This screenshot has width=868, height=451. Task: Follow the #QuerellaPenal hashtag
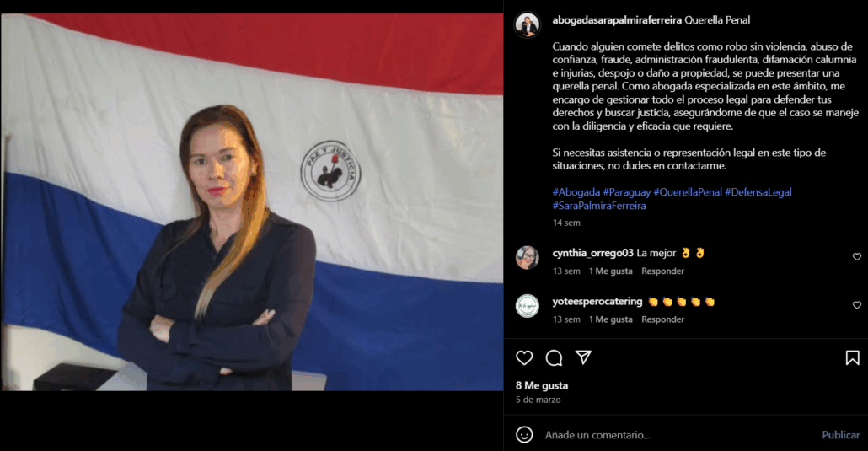coord(688,192)
